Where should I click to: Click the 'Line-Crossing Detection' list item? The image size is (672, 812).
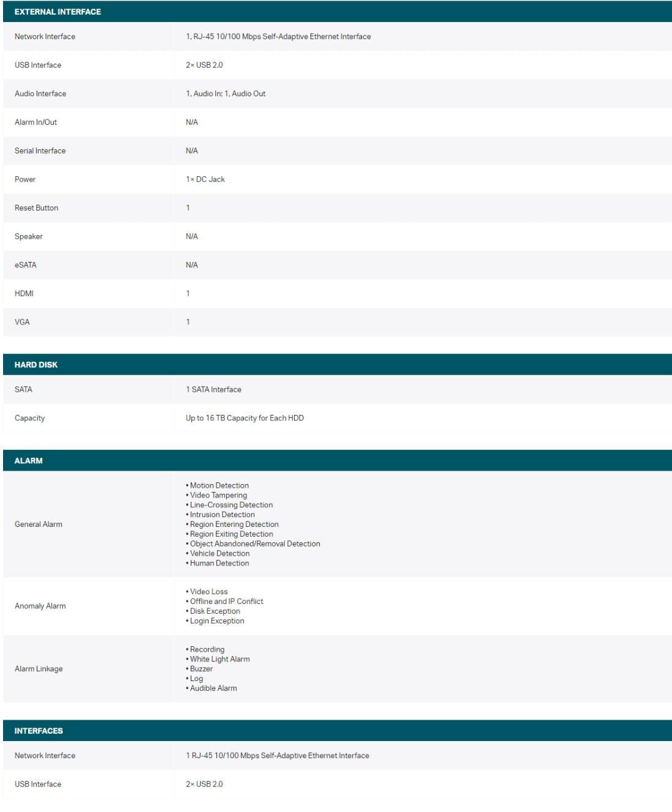coord(231,505)
